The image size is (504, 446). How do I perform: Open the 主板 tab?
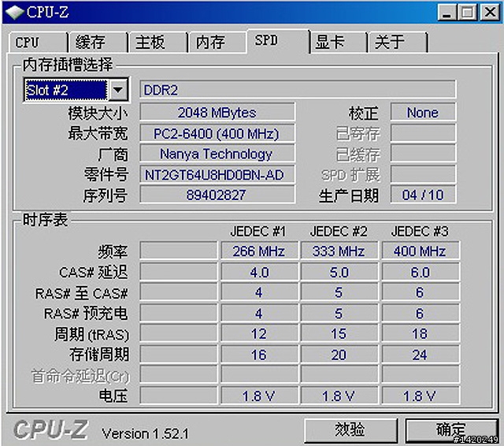(157, 42)
